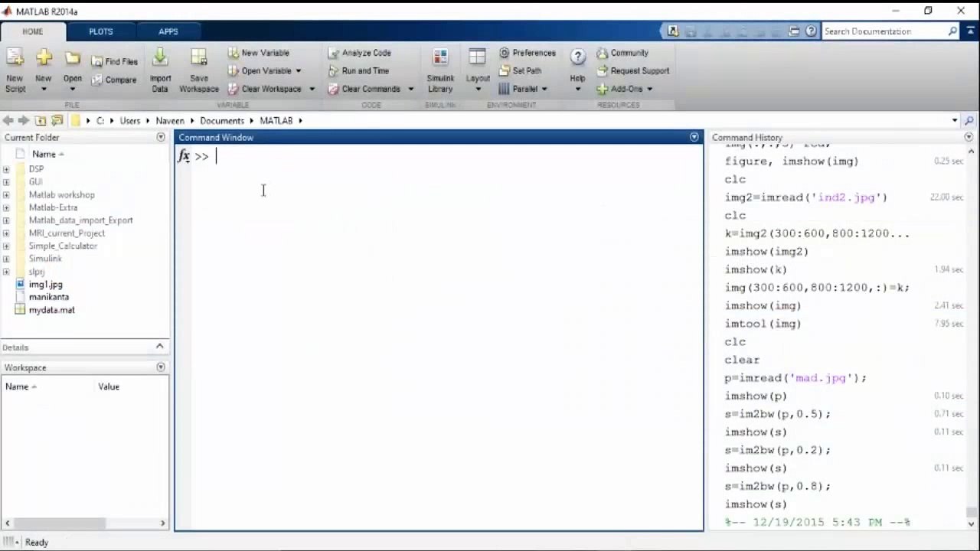The height and width of the screenshot is (551, 980).
Task: Select p=imread('mad.jpg'); in Command History
Action: 795,378
